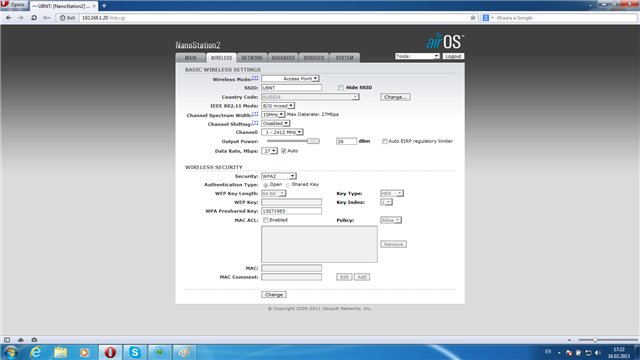Image resolution: width=640 pixels, height=360 pixels.
Task: Click the MAC list Remove button
Action: click(393, 244)
